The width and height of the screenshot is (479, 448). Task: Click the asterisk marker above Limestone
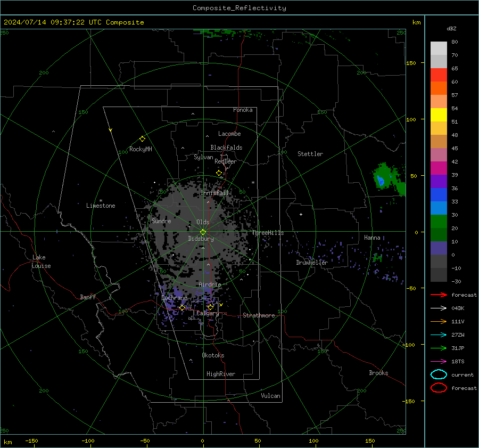coord(101,201)
